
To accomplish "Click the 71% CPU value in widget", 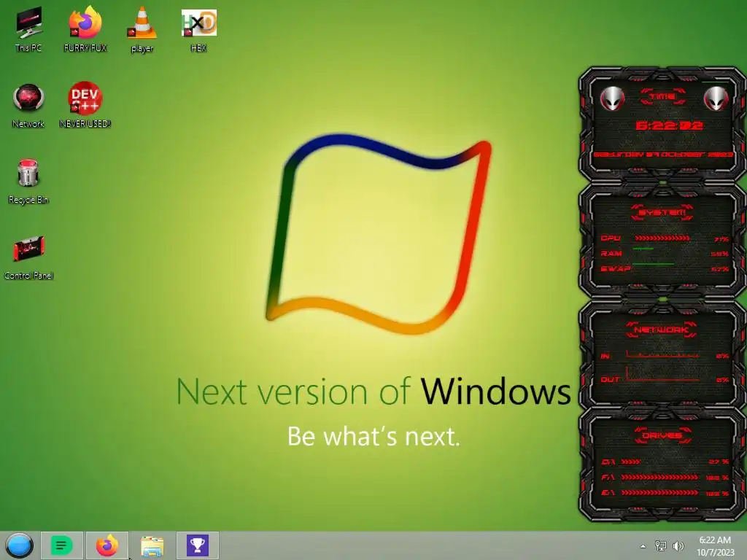I will tap(721, 239).
